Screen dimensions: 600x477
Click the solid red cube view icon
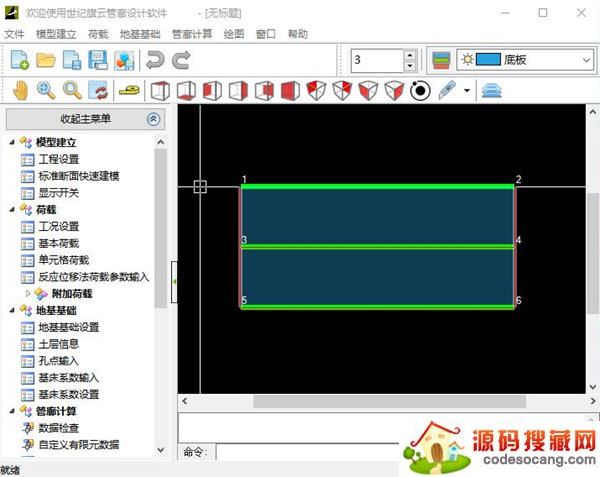coord(290,91)
